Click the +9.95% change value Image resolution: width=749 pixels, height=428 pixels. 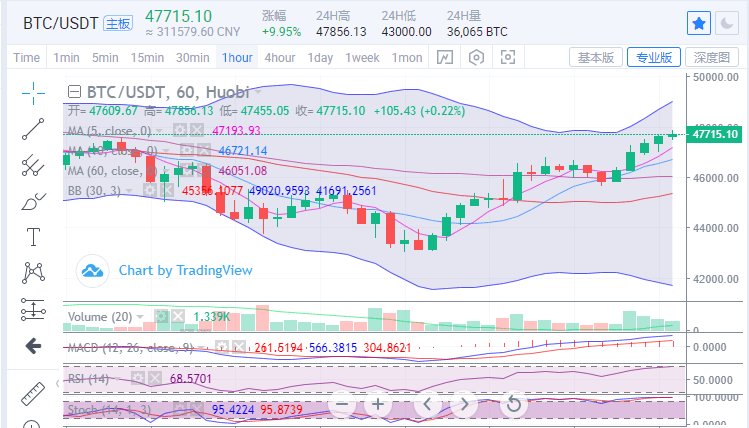click(281, 32)
